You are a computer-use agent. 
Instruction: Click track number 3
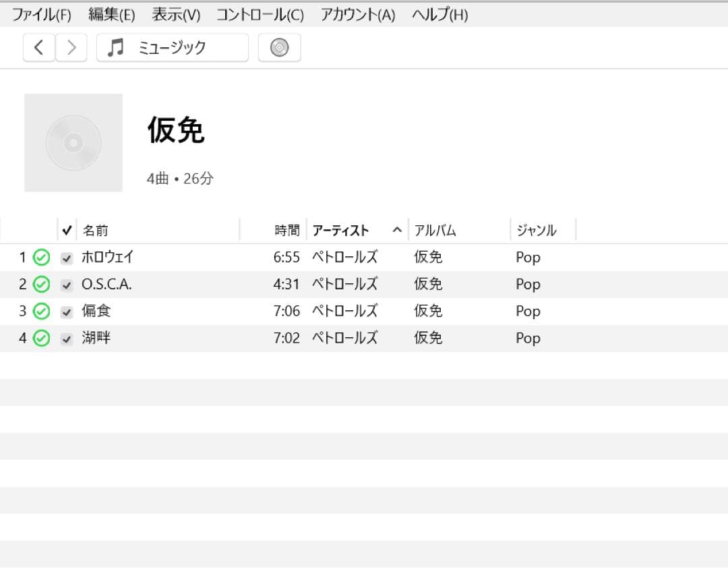coord(22,312)
